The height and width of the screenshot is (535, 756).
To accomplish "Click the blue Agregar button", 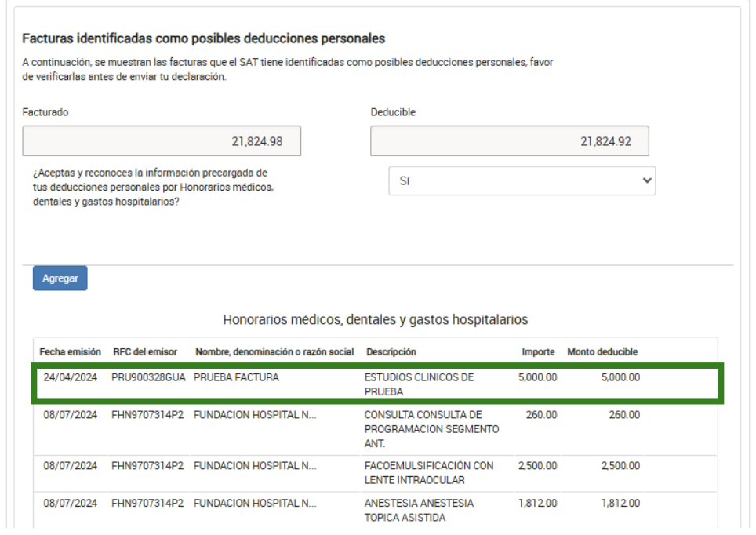I will (x=60, y=278).
